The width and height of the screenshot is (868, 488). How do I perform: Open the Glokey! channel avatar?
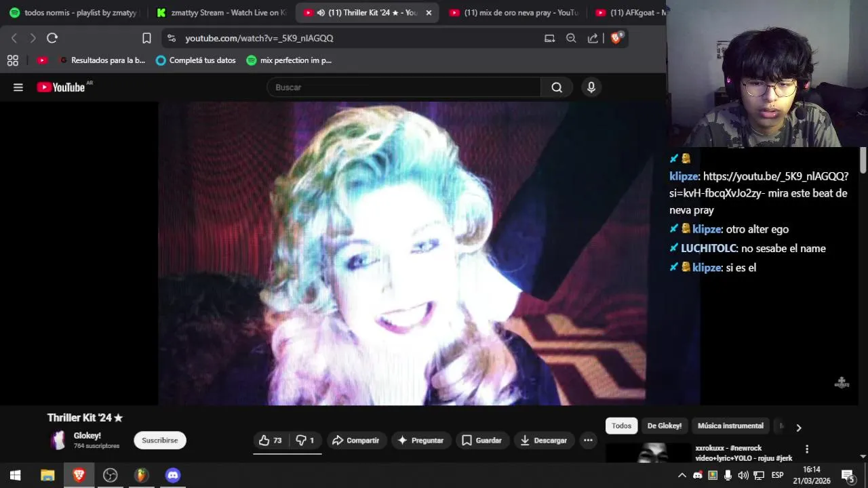pos(58,441)
